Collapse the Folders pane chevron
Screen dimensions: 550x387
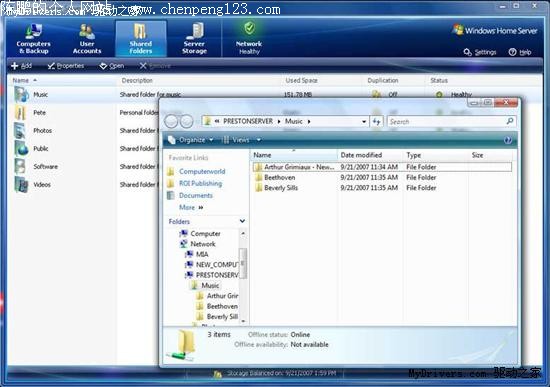[x=242, y=221]
